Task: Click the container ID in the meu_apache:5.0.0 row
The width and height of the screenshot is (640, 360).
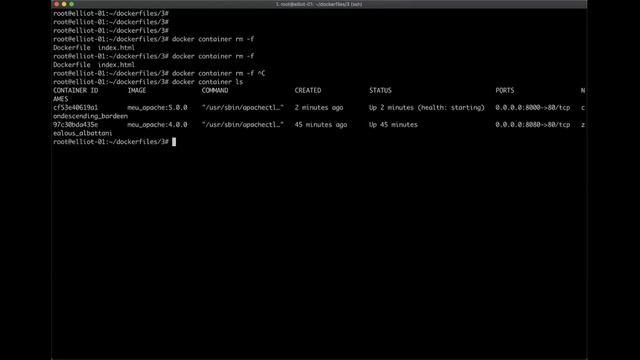Action: 76,108
